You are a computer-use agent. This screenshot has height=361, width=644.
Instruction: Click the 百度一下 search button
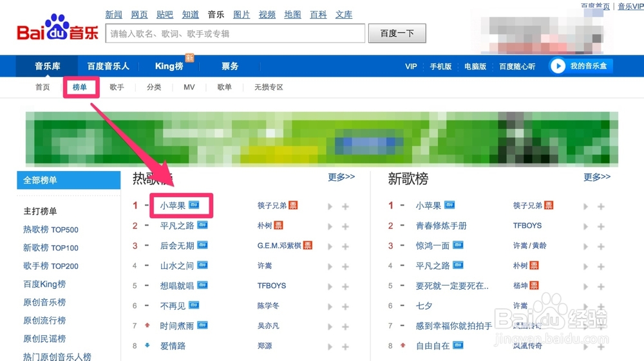[397, 33]
